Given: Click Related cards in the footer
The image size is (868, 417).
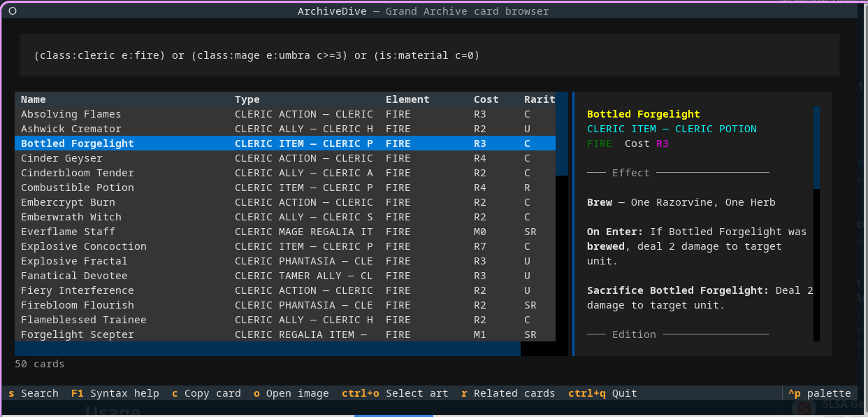Looking at the screenshot, I should pyautogui.click(x=508, y=393).
